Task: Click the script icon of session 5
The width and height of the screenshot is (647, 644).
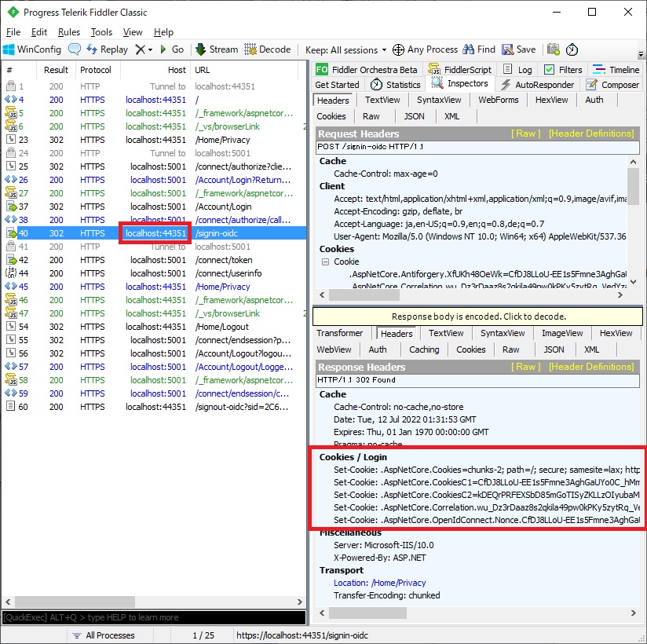Action: pos(11,113)
